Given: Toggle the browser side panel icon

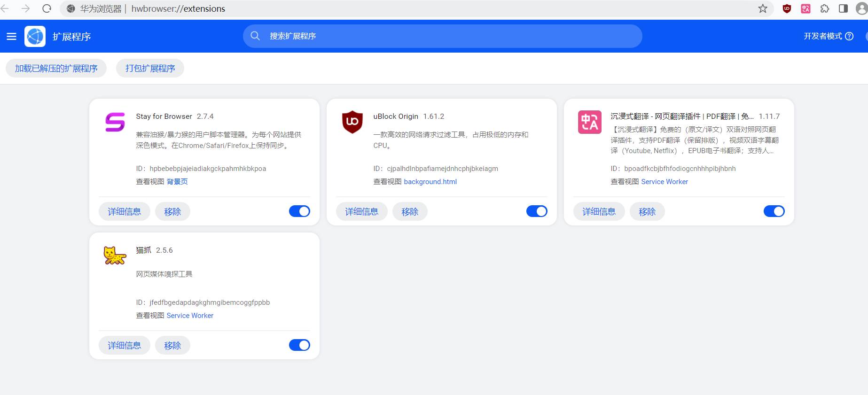Looking at the screenshot, I should pos(843,8).
